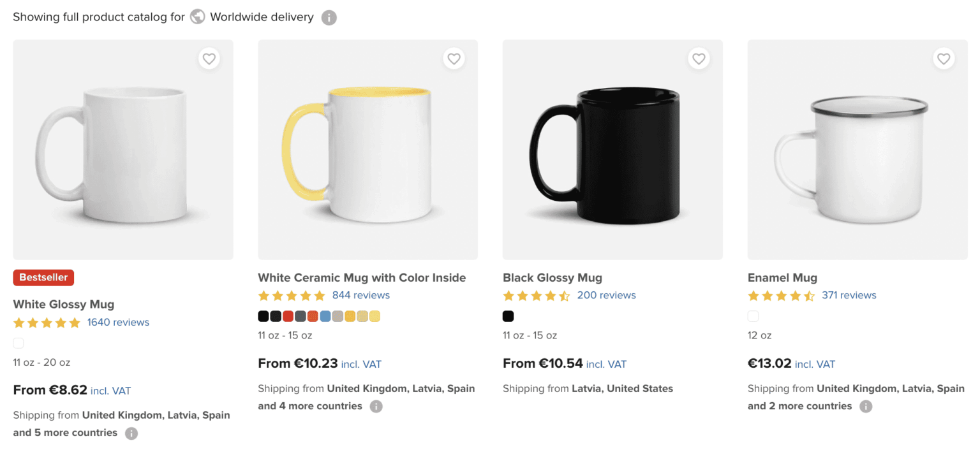The image size is (980, 450).
Task: Favorite the White Glossy Mug
Action: pyautogui.click(x=209, y=58)
